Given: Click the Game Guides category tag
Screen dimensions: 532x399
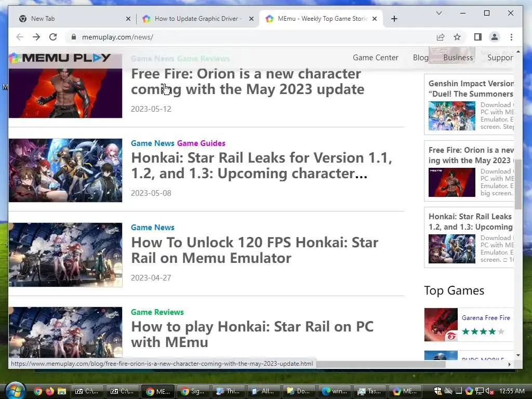Looking at the screenshot, I should point(201,143).
